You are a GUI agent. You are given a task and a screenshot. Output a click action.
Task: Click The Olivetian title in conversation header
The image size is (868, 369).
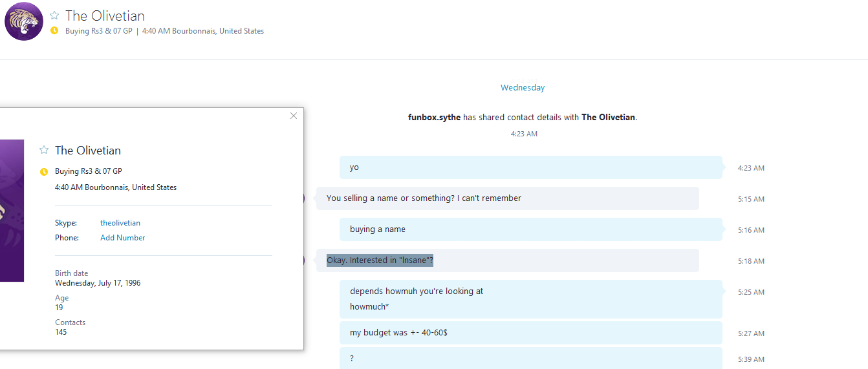[105, 16]
